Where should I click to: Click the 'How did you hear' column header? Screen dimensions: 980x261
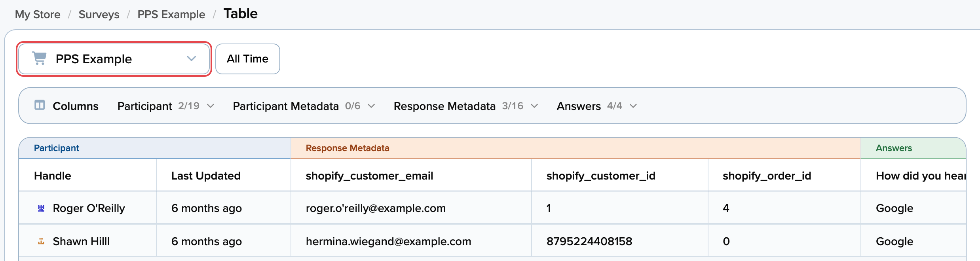point(914,175)
